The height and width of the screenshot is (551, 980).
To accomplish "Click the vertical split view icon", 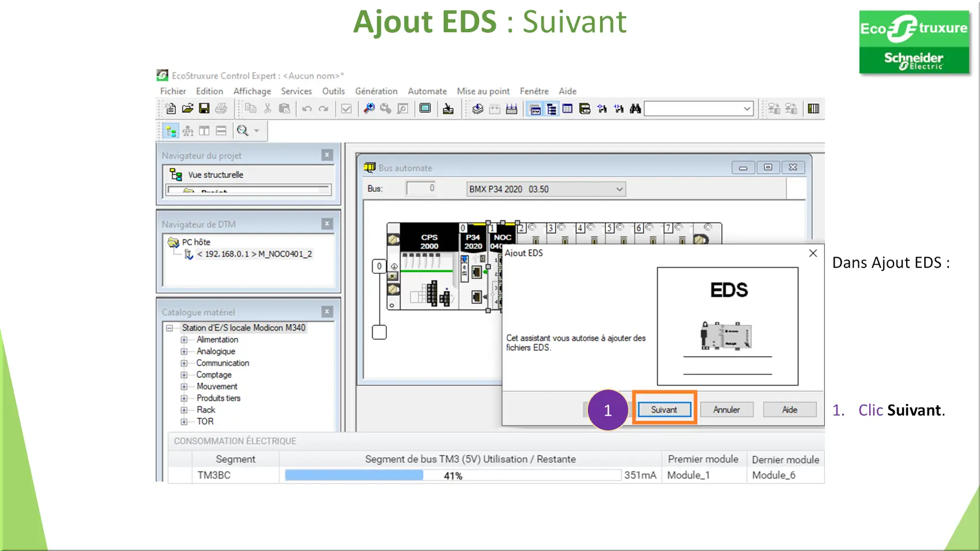I will tap(204, 131).
